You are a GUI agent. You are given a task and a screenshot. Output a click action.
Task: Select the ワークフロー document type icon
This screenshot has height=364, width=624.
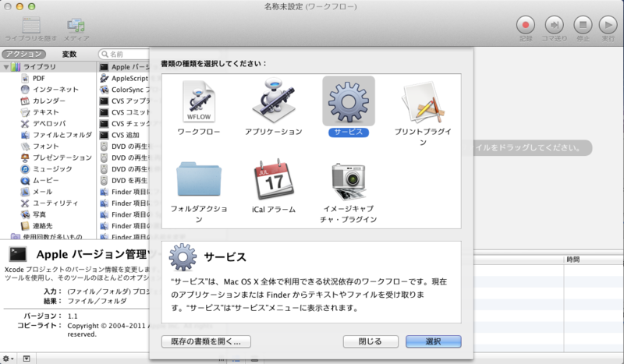[199, 101]
